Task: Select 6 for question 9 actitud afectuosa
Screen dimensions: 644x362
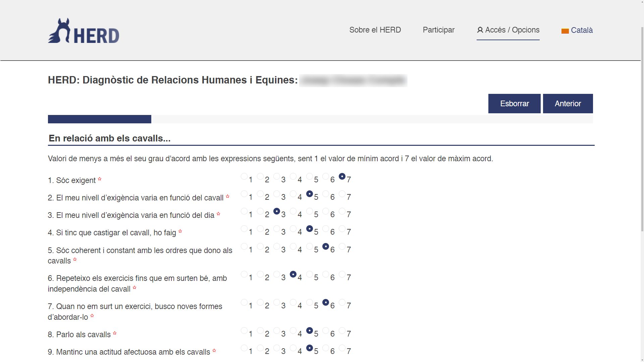Action: [326, 348]
